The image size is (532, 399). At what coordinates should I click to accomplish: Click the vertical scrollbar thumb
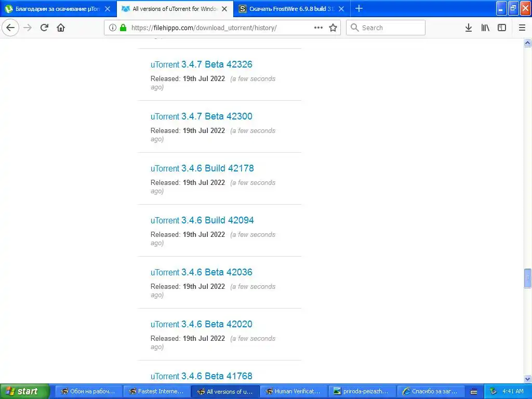528,278
